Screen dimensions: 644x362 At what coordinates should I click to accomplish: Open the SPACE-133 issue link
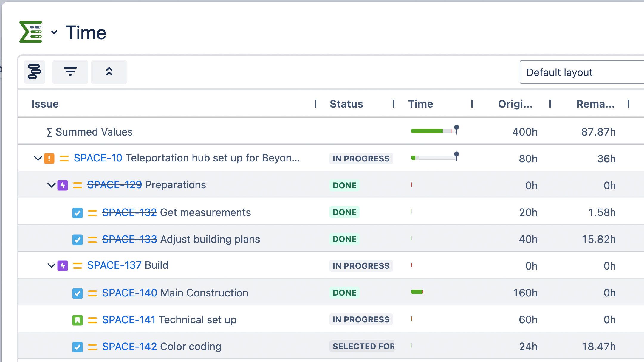129,239
